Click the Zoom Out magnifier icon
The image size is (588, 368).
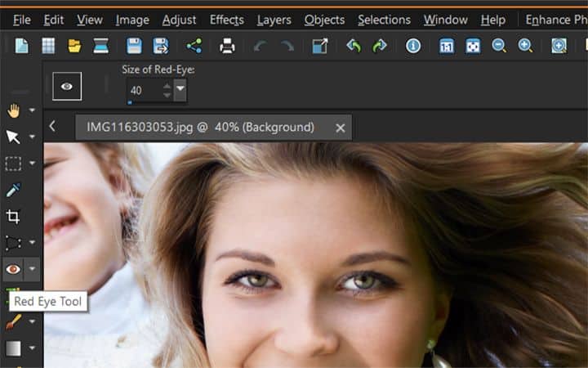[x=499, y=46]
